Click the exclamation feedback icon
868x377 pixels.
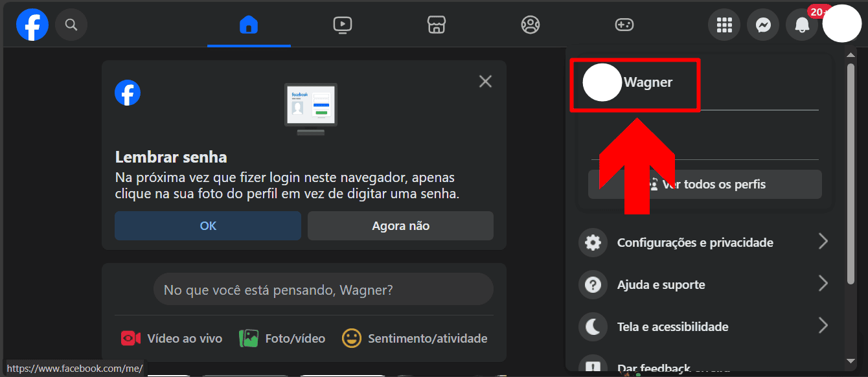[x=593, y=365]
